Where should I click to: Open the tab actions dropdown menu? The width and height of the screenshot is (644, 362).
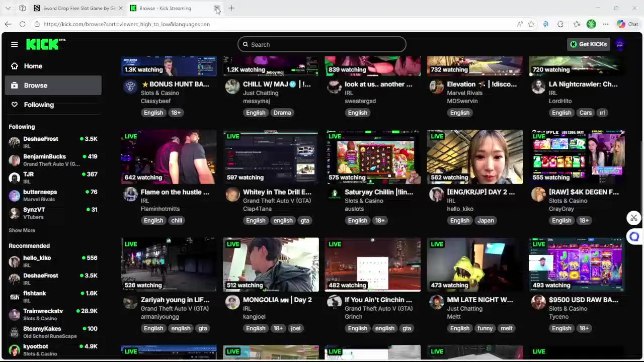tap(8, 8)
